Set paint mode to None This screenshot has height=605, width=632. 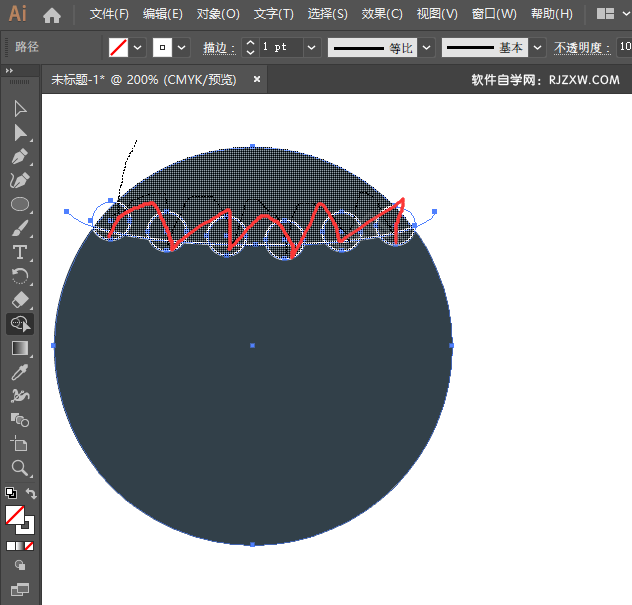[29, 546]
